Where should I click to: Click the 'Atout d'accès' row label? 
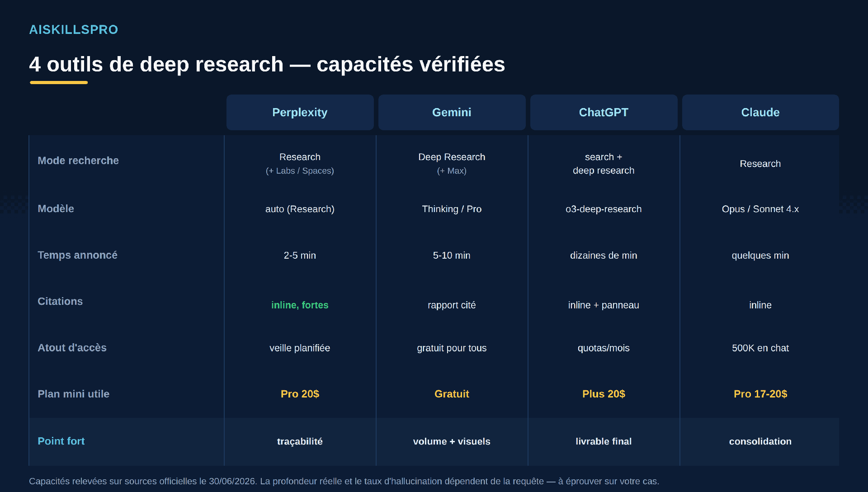coord(72,348)
